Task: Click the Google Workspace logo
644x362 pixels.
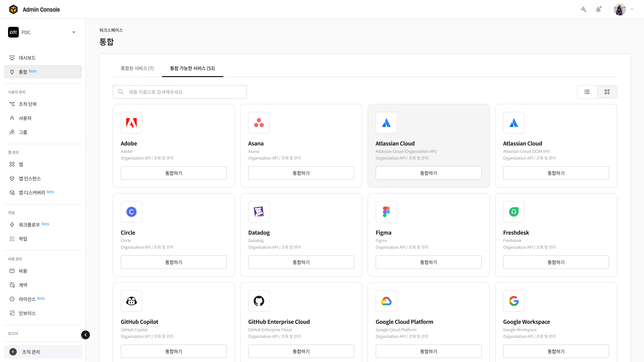Action: (x=514, y=301)
